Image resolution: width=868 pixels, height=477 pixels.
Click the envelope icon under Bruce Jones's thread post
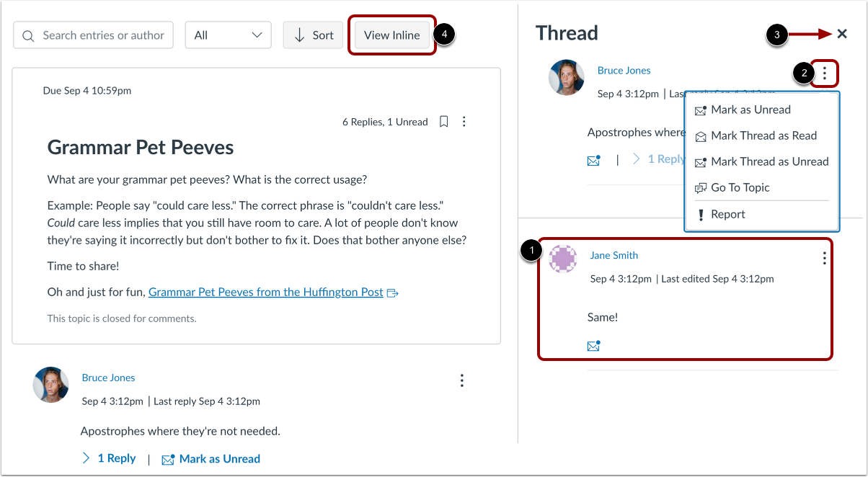593,159
